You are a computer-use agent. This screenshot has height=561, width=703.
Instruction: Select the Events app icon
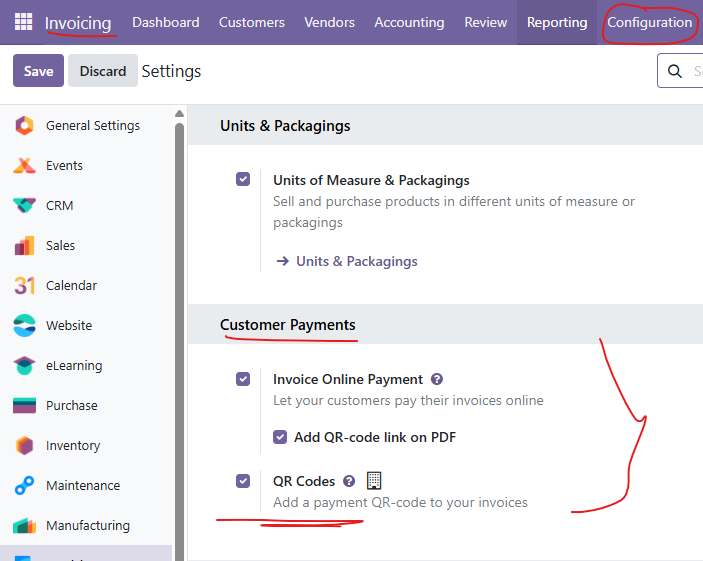pos(25,166)
